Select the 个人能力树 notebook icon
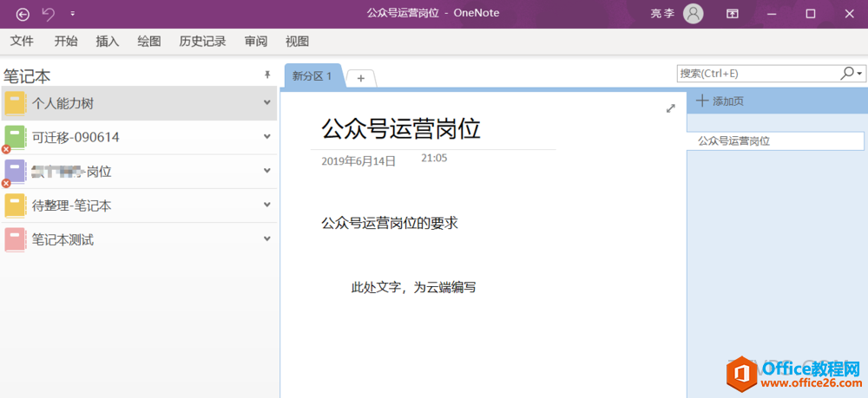The height and width of the screenshot is (398, 868). tap(15, 103)
